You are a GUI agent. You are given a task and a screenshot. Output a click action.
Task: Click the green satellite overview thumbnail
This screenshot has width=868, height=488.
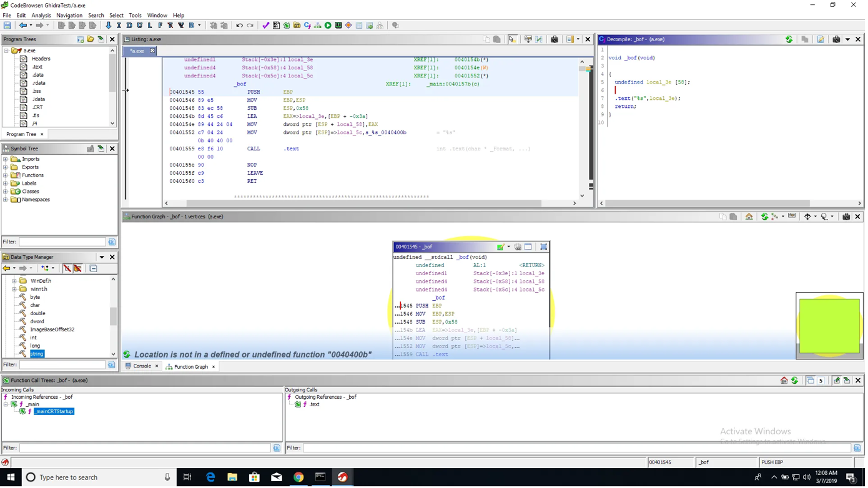(x=829, y=326)
